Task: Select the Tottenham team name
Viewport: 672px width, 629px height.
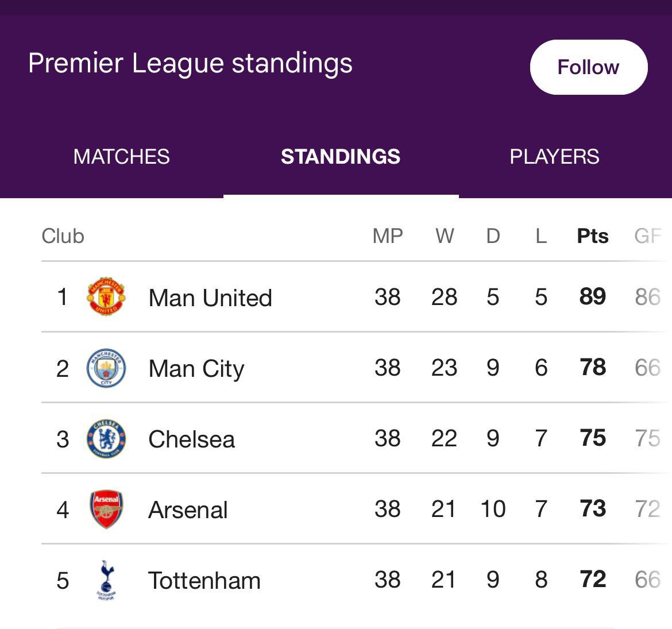Action: (x=204, y=581)
